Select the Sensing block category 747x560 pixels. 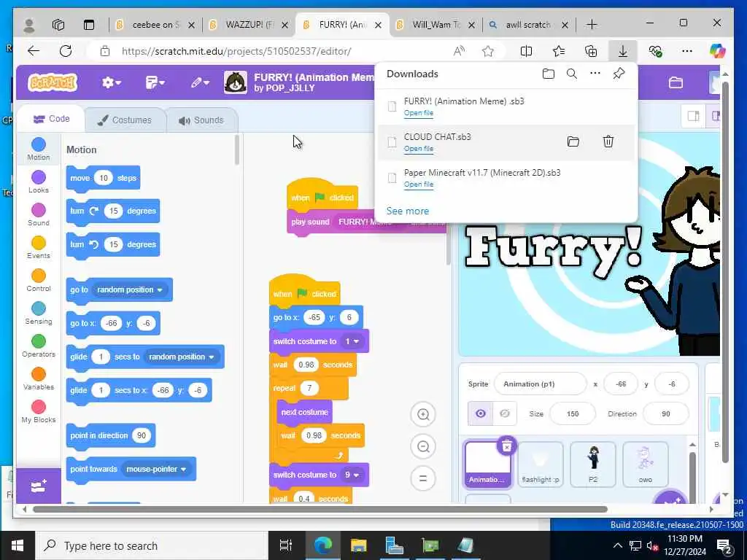(x=39, y=314)
